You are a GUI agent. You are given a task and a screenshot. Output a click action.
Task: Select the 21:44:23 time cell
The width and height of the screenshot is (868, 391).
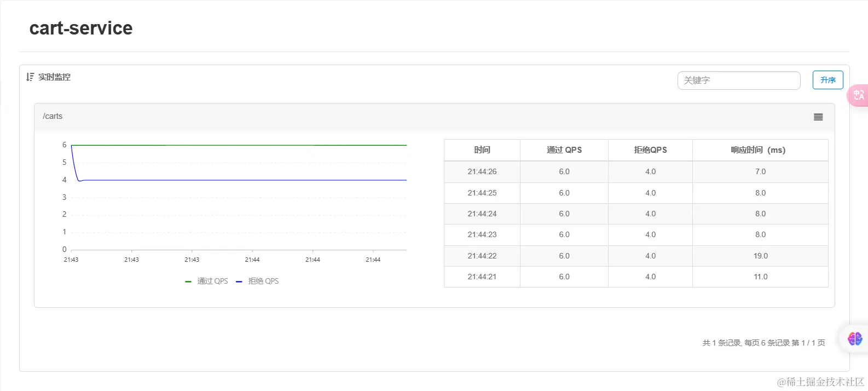482,234
